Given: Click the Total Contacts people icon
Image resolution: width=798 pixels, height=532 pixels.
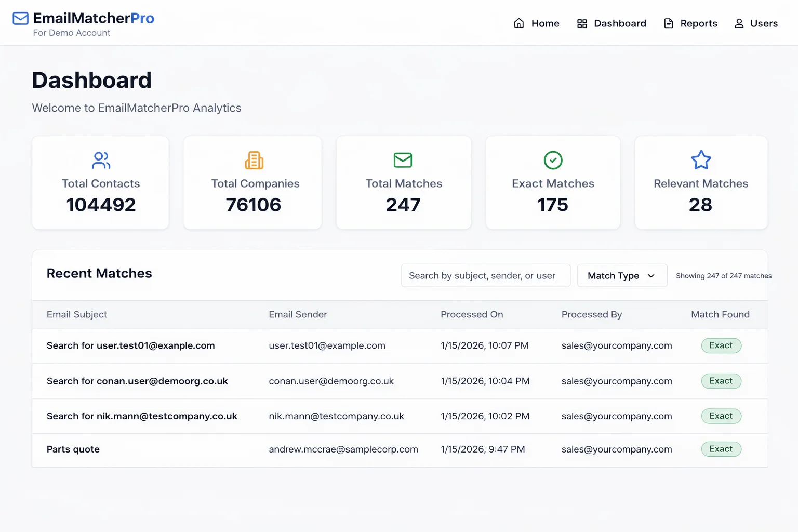Looking at the screenshot, I should (101, 160).
